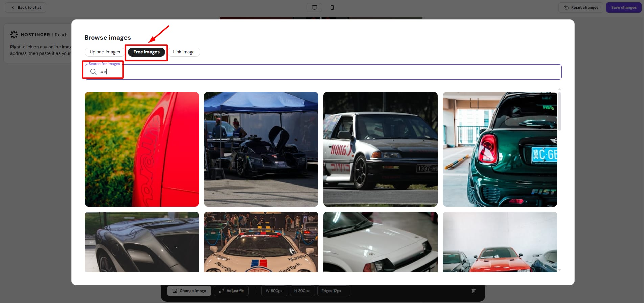Choose the black race car under tent

pos(261,149)
